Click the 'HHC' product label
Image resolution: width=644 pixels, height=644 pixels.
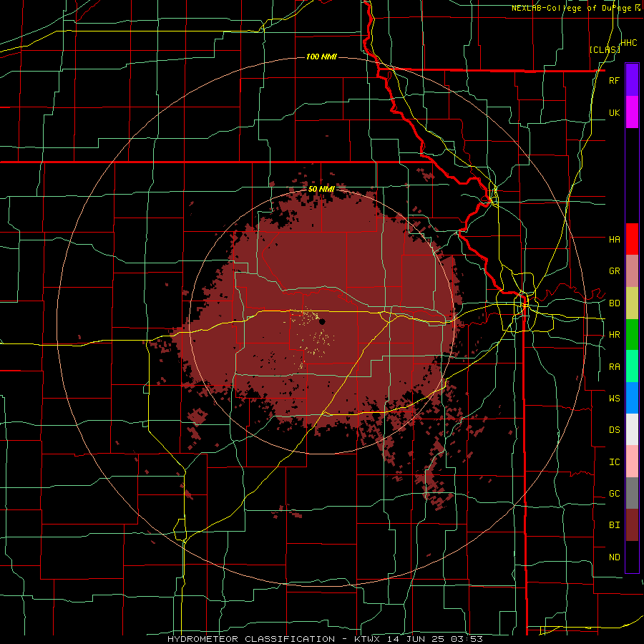coord(629,43)
